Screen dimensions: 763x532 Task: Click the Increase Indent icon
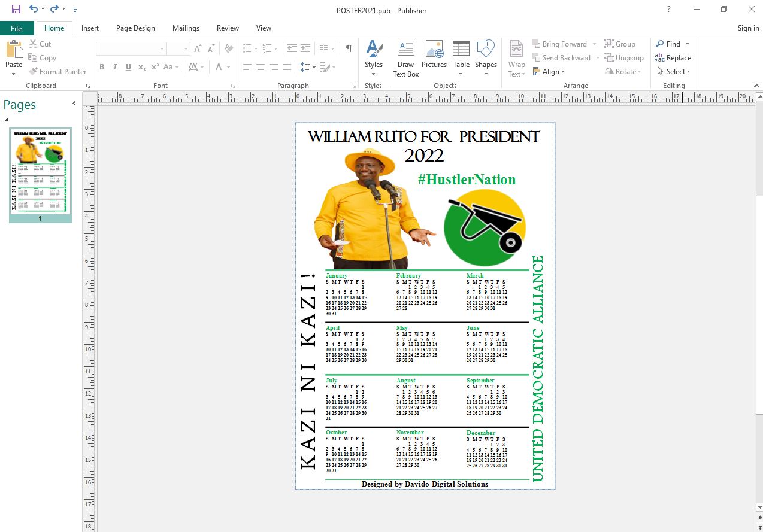pyautogui.click(x=305, y=48)
